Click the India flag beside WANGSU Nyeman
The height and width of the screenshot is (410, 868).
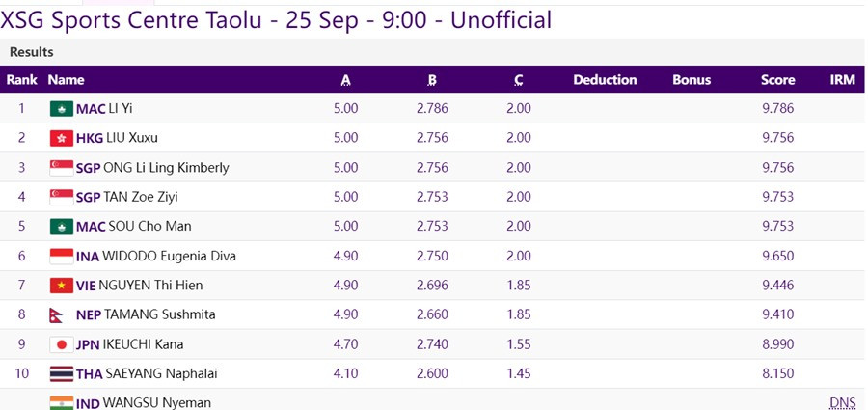click(x=62, y=402)
